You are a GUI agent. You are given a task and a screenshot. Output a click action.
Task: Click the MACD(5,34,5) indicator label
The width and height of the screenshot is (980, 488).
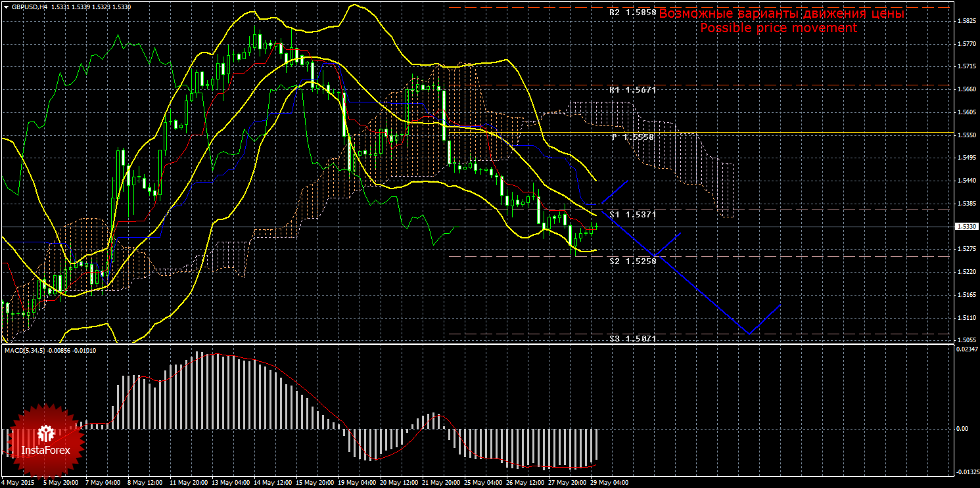pyautogui.click(x=24, y=350)
